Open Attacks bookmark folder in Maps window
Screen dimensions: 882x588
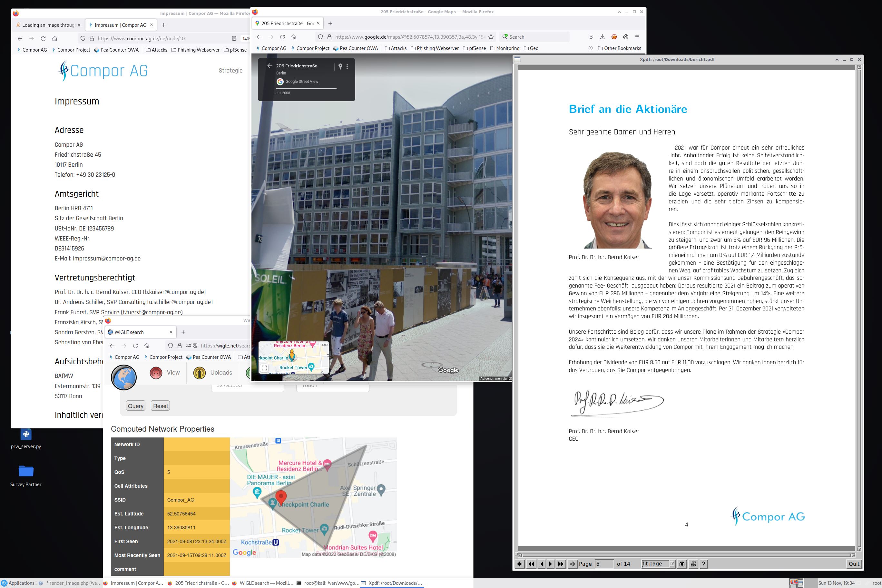pos(396,48)
